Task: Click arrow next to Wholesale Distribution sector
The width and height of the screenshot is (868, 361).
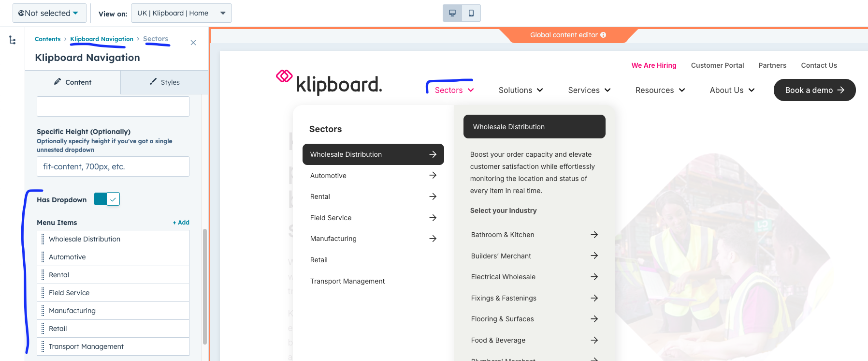Action: point(433,154)
